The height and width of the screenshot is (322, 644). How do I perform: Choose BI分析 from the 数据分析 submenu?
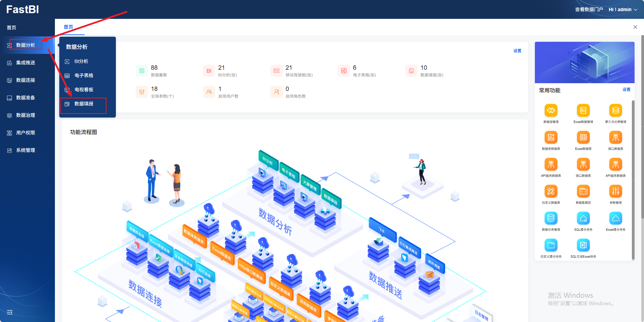(81, 61)
